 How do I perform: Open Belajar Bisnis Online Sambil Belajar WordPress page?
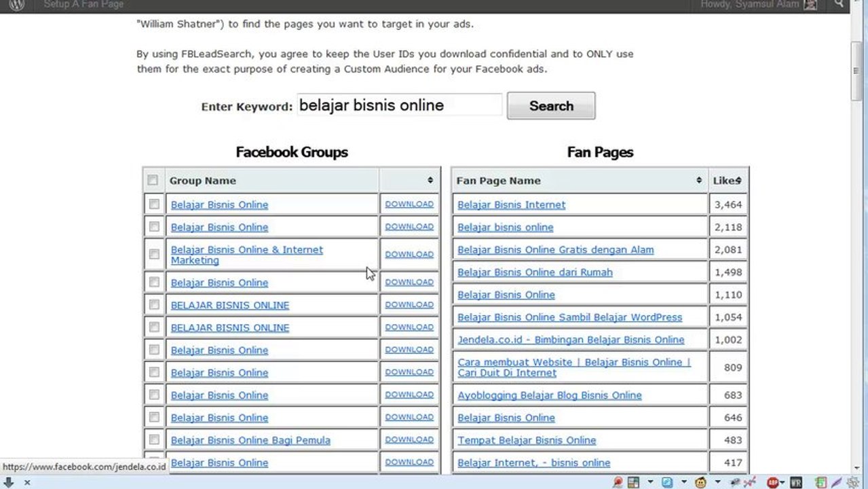[569, 316]
